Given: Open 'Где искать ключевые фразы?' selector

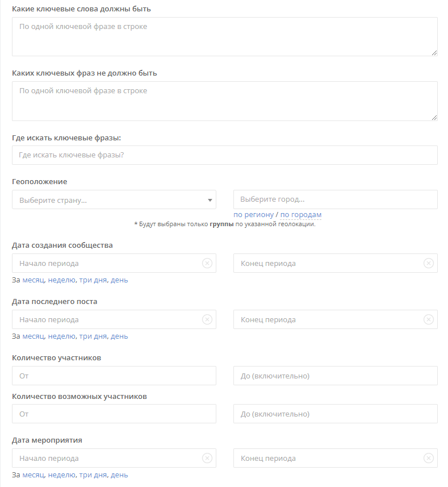Looking at the screenshot, I should (x=225, y=155).
